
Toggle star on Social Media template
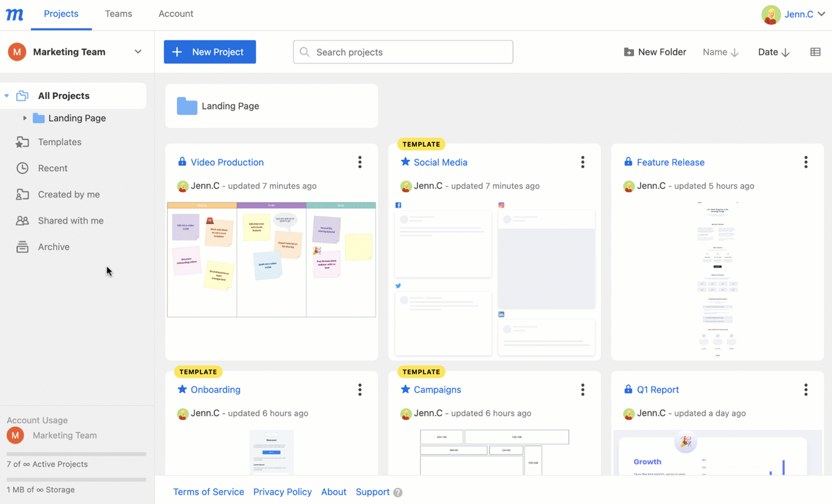pos(405,162)
